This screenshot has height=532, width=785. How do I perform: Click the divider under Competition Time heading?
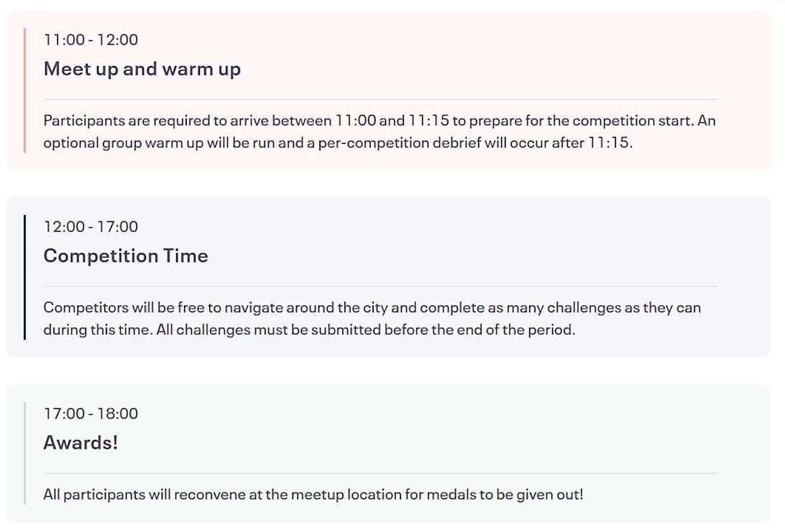coord(380,286)
